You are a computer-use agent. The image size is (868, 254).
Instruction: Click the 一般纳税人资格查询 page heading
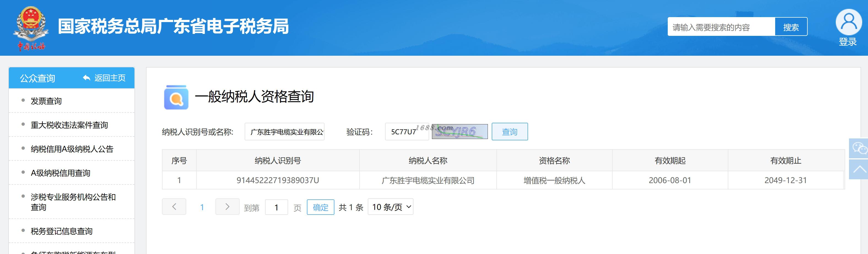[x=255, y=97]
